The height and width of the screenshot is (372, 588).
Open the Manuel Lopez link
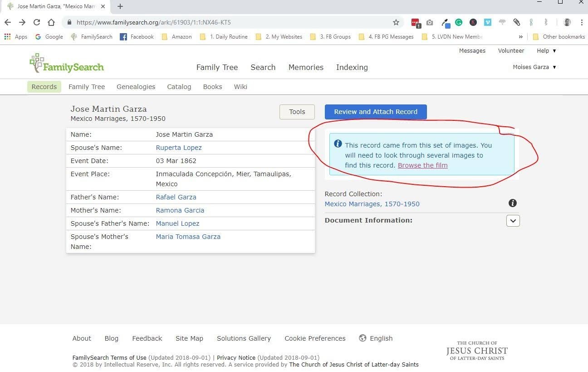[x=177, y=223]
